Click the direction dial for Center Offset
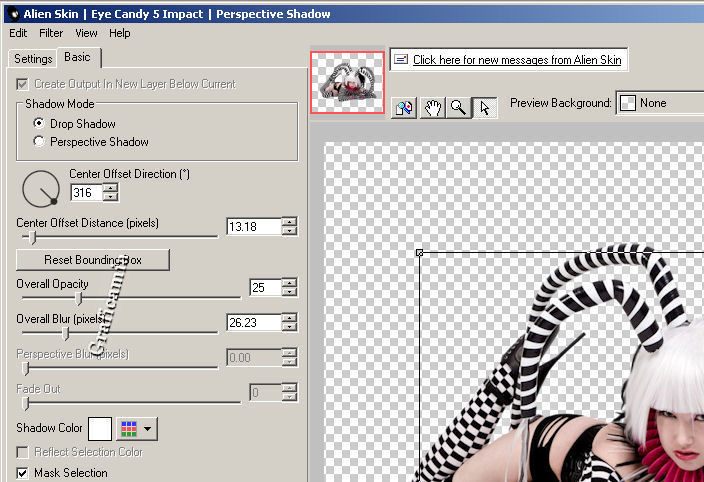Viewport: 704px width, 482px height. (x=41, y=188)
